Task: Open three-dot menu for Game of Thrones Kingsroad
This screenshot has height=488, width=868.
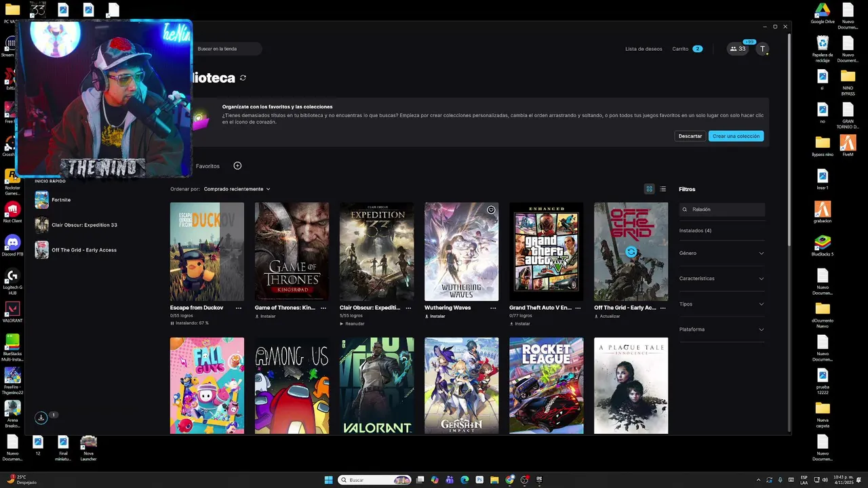Action: click(x=323, y=308)
